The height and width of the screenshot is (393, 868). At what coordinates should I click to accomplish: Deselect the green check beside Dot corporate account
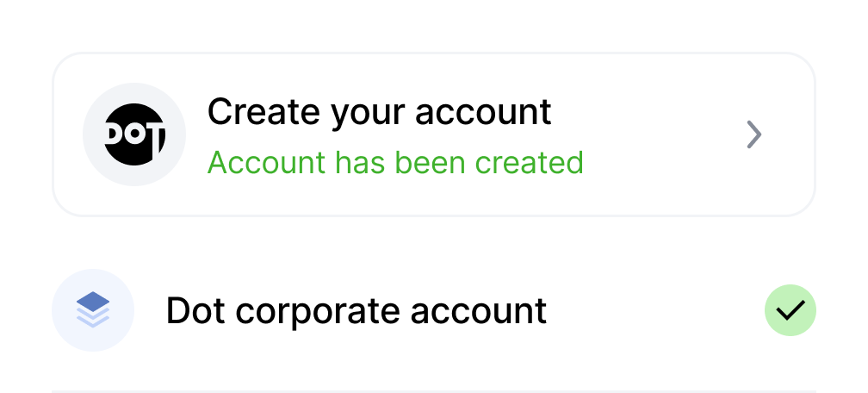click(790, 310)
